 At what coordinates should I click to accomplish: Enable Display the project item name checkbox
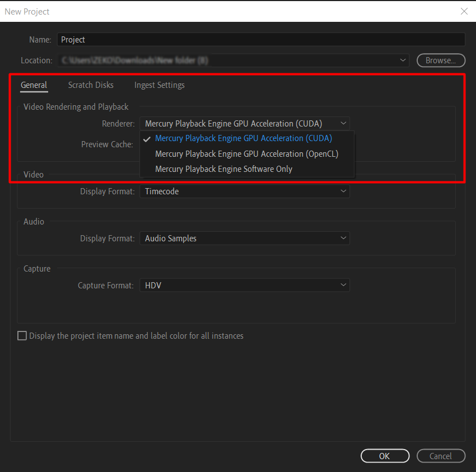(22, 336)
